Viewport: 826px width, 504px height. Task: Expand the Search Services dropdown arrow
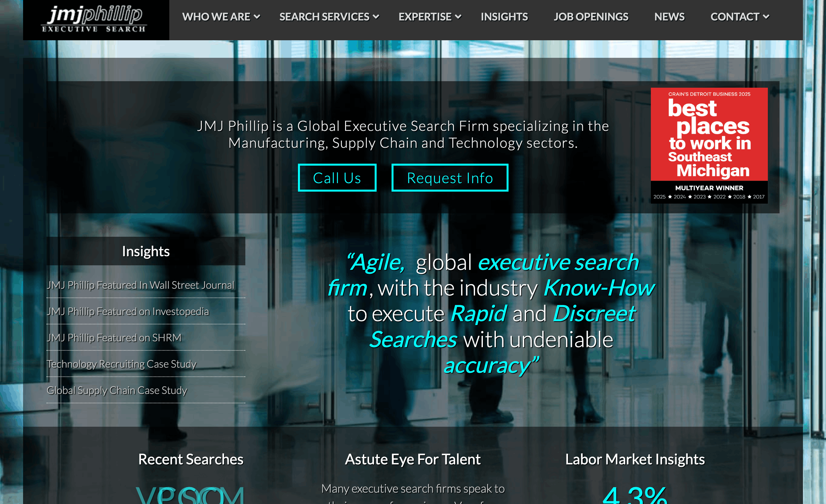click(x=376, y=17)
